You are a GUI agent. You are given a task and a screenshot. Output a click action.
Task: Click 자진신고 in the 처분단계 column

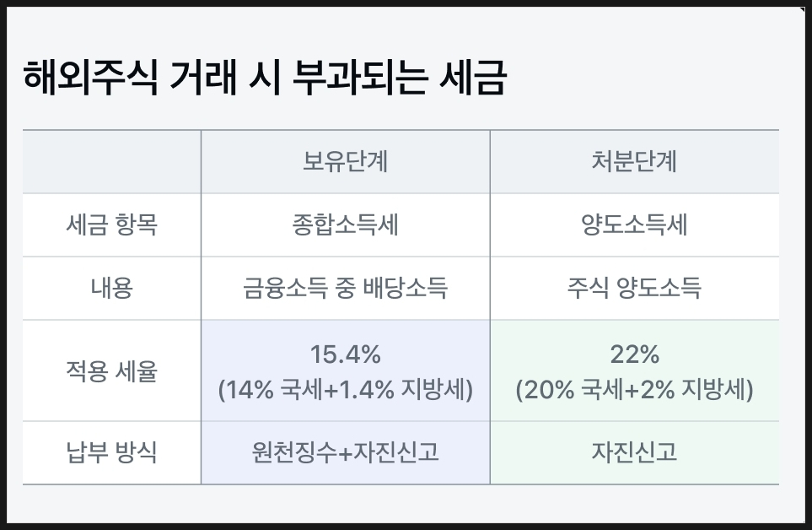[634, 452]
